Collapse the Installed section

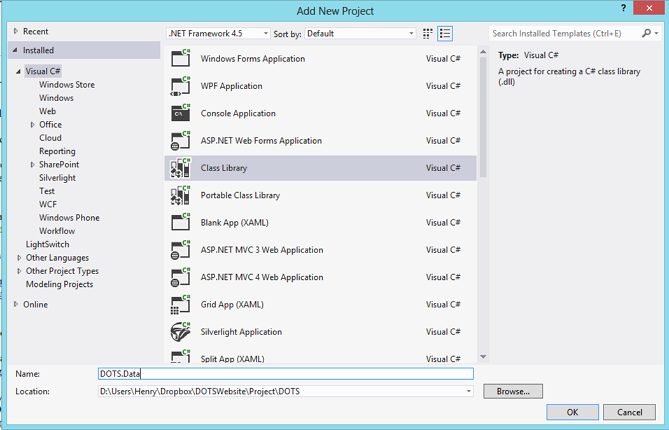[x=15, y=50]
